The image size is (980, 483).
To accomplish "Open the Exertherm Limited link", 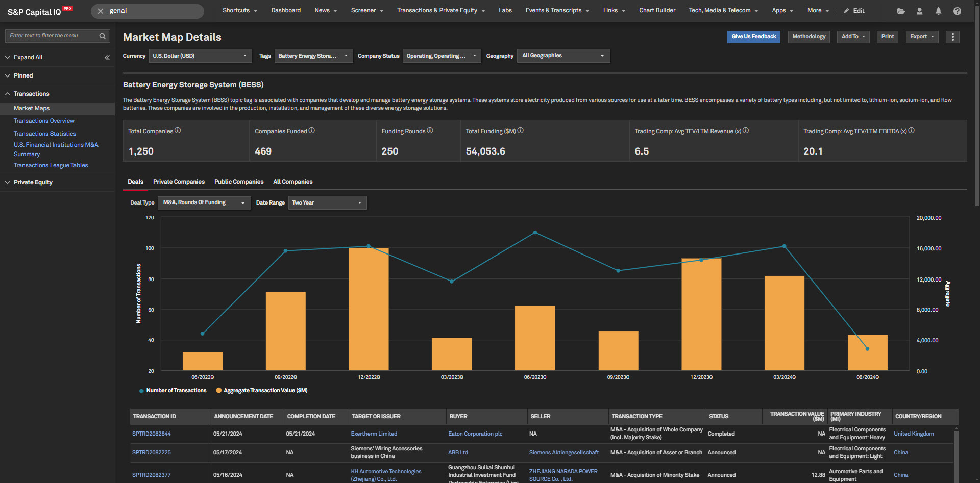I will 374,434.
